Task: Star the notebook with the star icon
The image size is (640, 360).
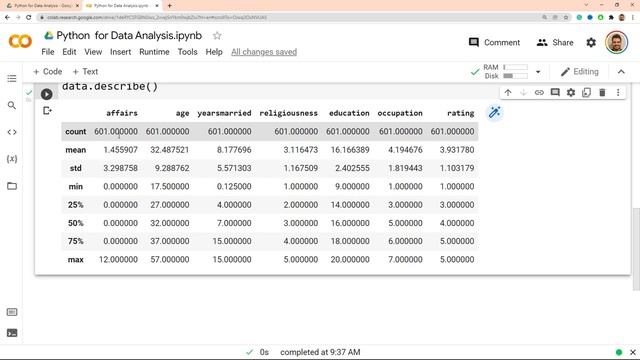Action: point(217,36)
